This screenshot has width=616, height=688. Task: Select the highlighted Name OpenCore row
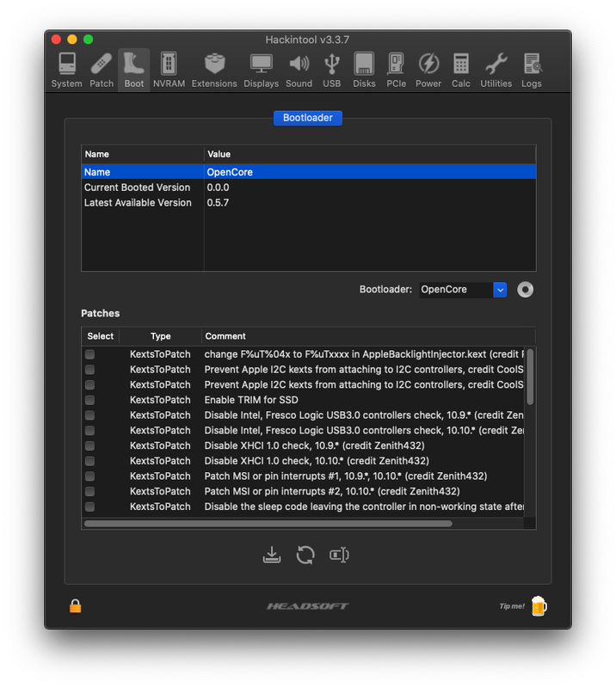pos(309,172)
